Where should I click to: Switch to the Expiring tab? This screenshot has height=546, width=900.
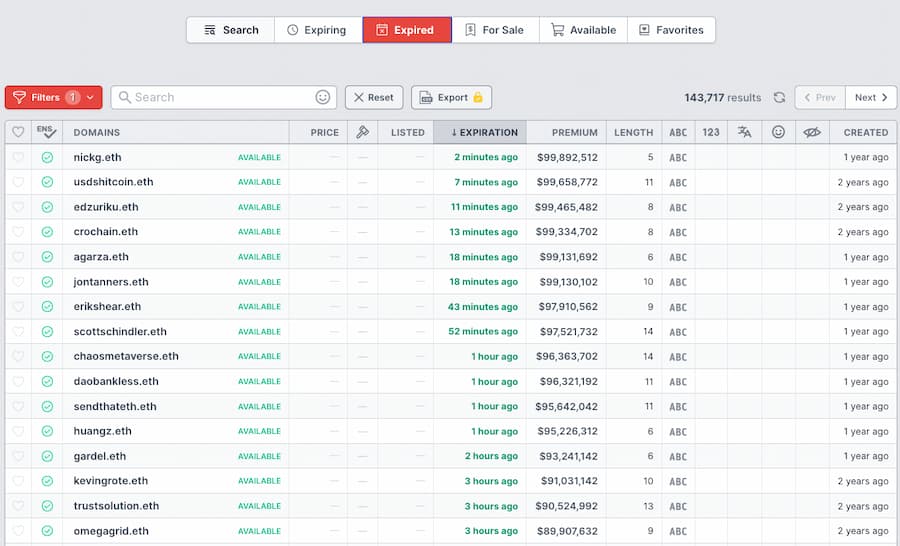(316, 30)
